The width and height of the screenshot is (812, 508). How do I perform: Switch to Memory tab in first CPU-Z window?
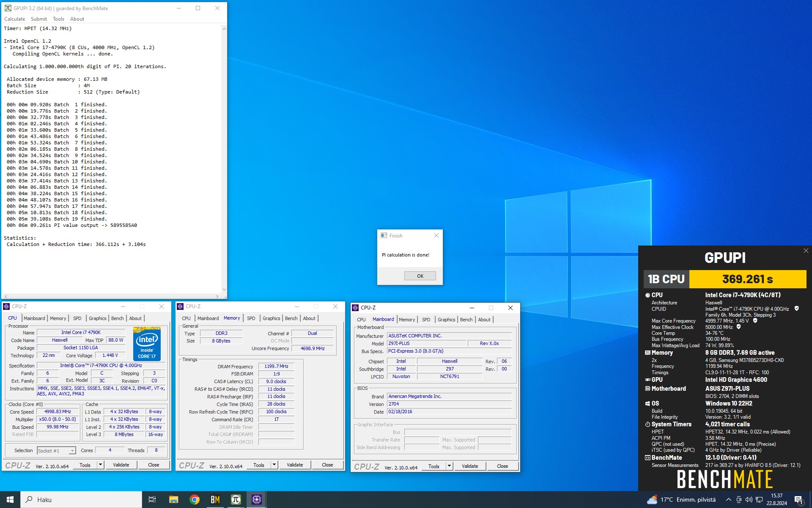[x=58, y=318]
